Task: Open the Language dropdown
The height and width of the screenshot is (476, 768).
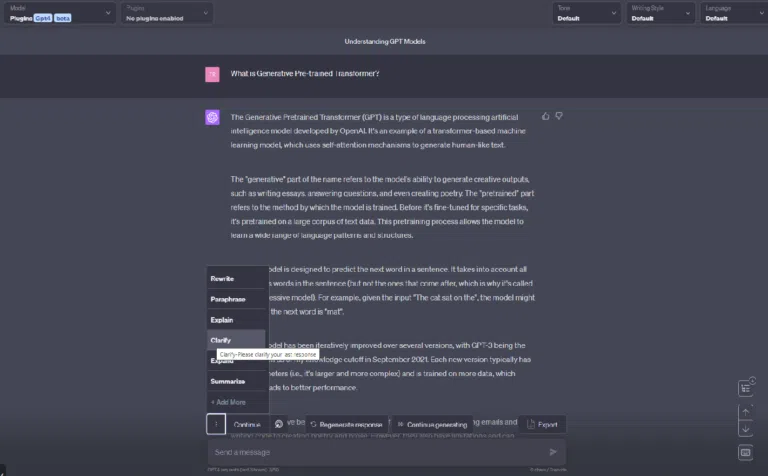Action: click(x=734, y=13)
